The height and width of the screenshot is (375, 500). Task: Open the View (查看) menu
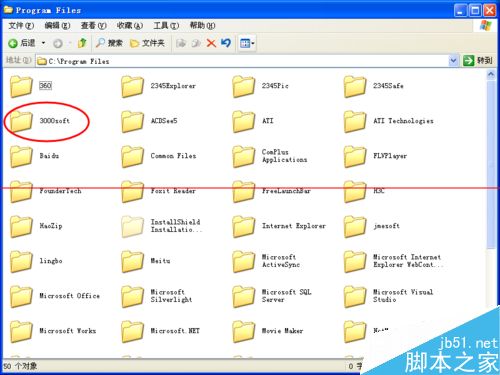93,25
